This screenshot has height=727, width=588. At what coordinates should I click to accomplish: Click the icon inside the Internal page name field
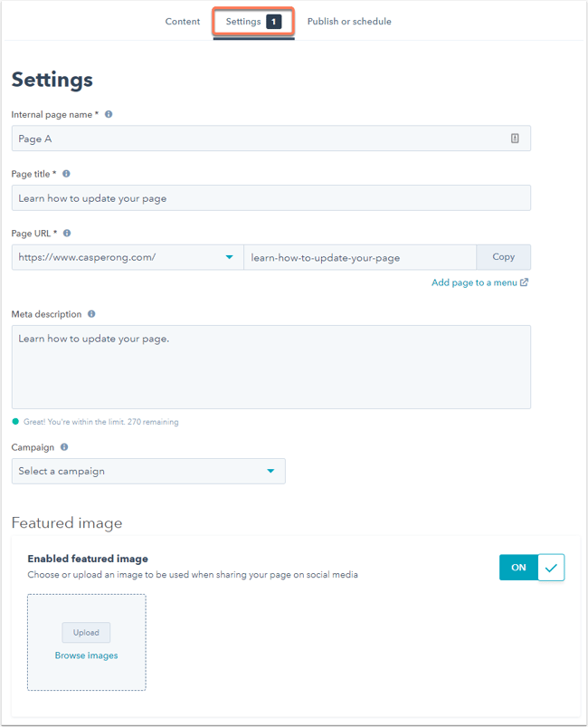pyautogui.click(x=515, y=139)
